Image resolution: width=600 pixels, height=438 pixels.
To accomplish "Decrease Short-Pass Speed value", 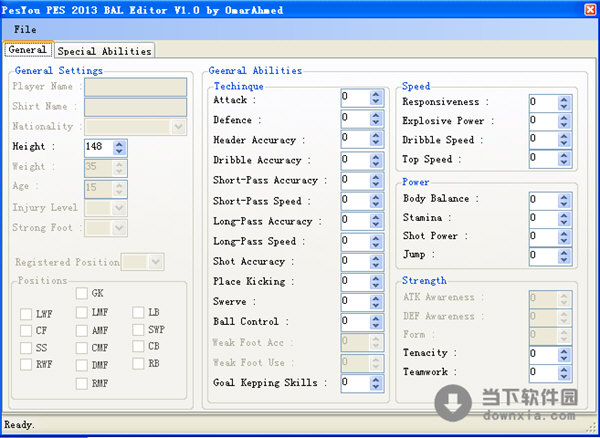I will pos(376,204).
